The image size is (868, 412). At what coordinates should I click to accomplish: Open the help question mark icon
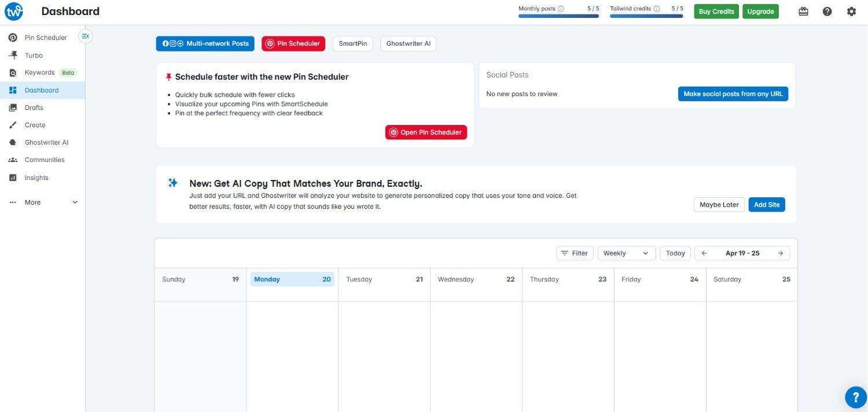coord(827,12)
